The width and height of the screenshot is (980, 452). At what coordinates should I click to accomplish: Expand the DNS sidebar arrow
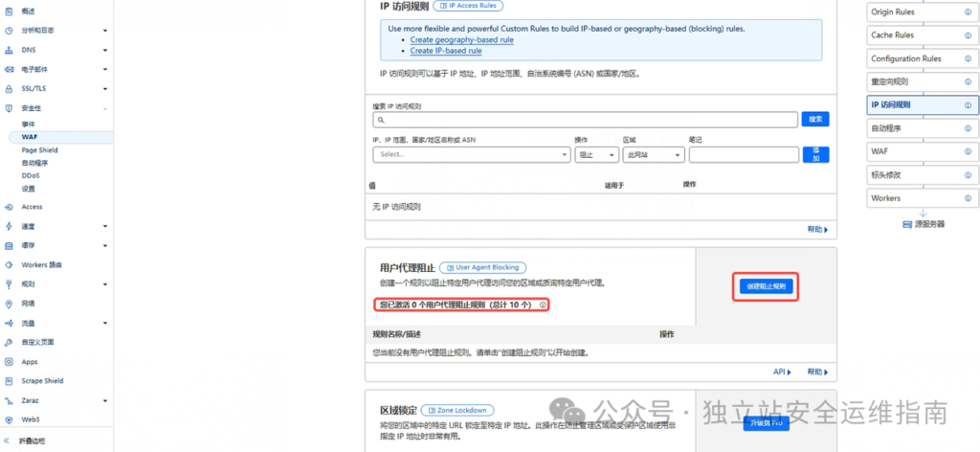point(105,50)
